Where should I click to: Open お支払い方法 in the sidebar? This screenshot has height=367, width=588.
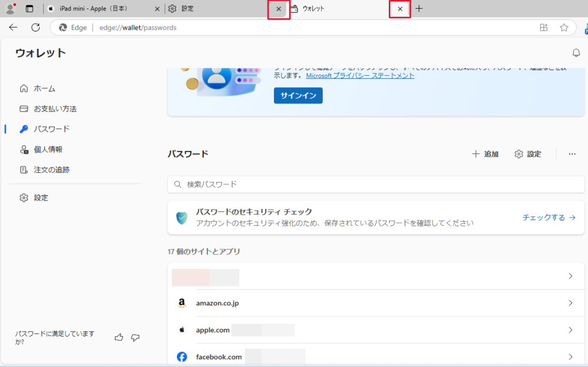click(55, 109)
